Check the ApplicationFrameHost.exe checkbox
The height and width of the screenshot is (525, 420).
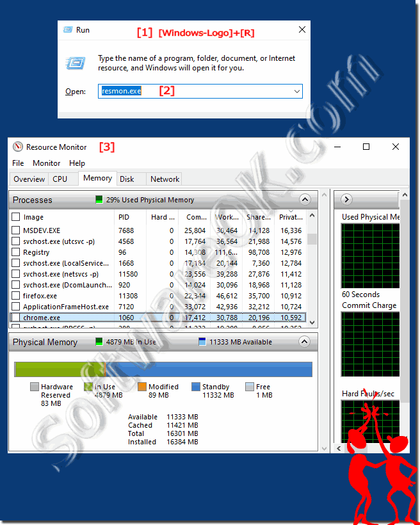tap(16, 307)
